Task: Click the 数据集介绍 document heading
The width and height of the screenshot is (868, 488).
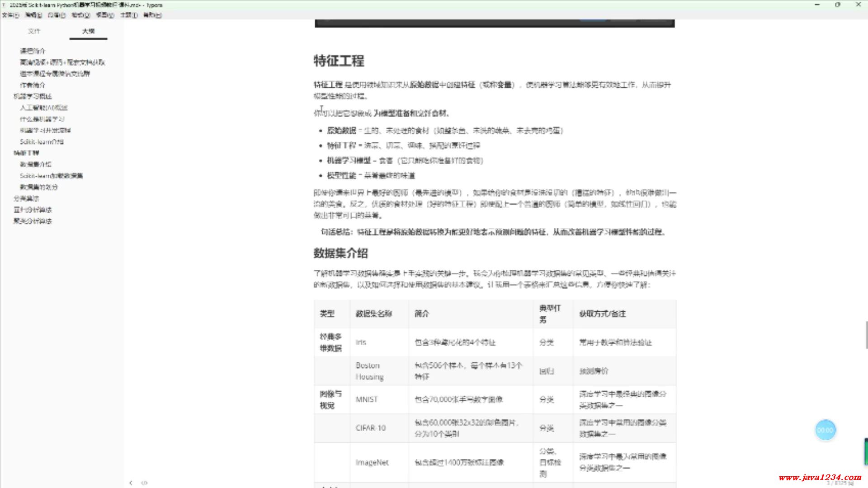Action: (x=340, y=253)
